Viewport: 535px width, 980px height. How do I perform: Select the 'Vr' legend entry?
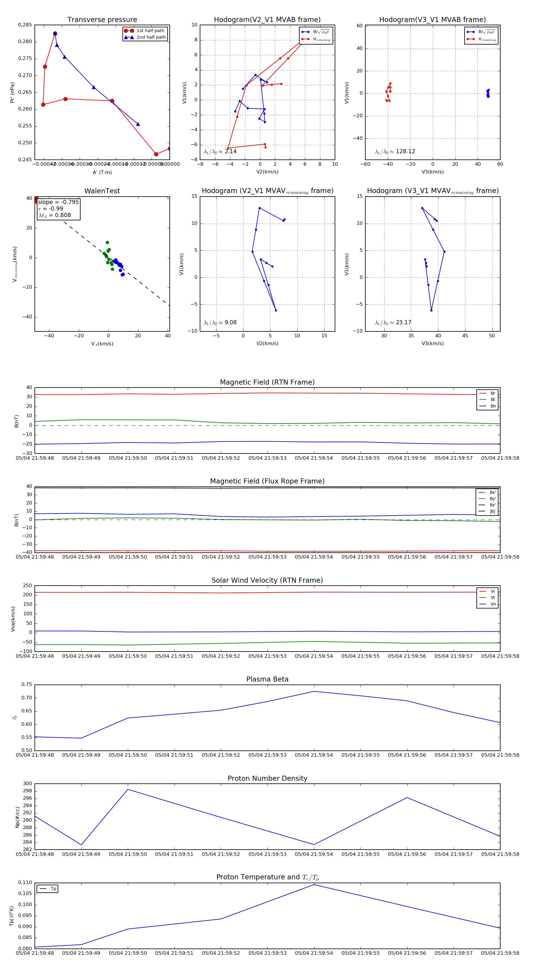(488, 592)
